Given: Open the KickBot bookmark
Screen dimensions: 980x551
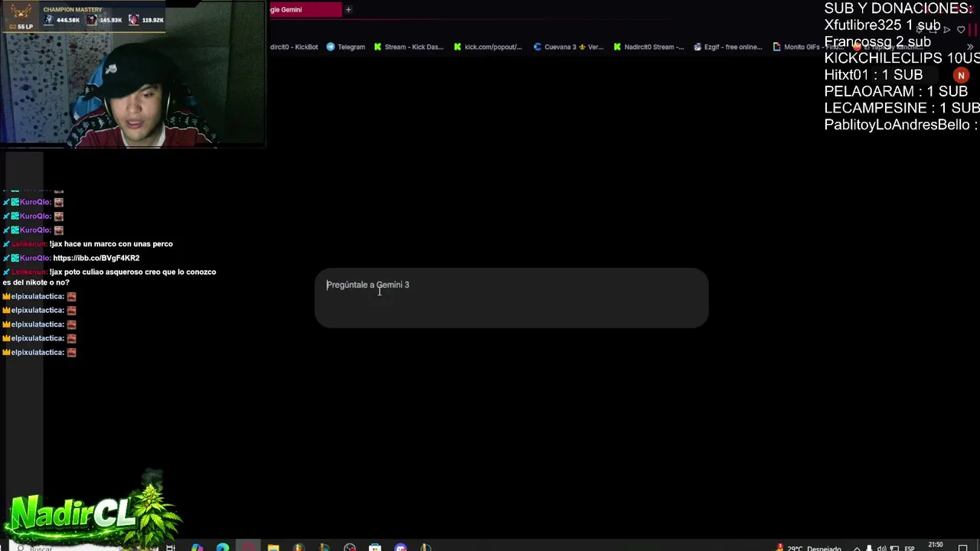Looking at the screenshot, I should tap(294, 47).
